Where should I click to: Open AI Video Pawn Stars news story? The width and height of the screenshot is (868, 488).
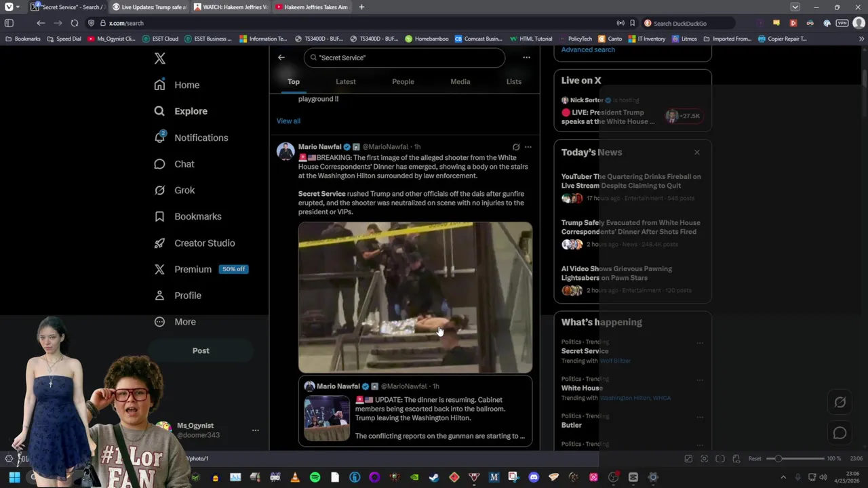point(632,280)
